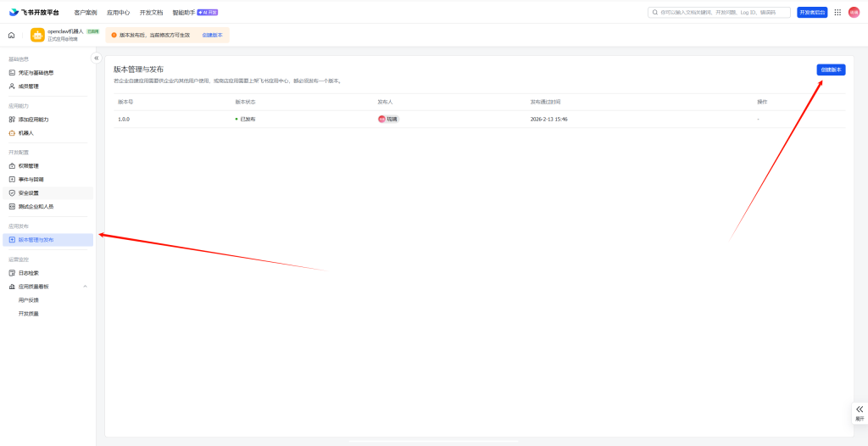Click the AI 开发 badge
The image size is (868, 446).
pyautogui.click(x=208, y=12)
